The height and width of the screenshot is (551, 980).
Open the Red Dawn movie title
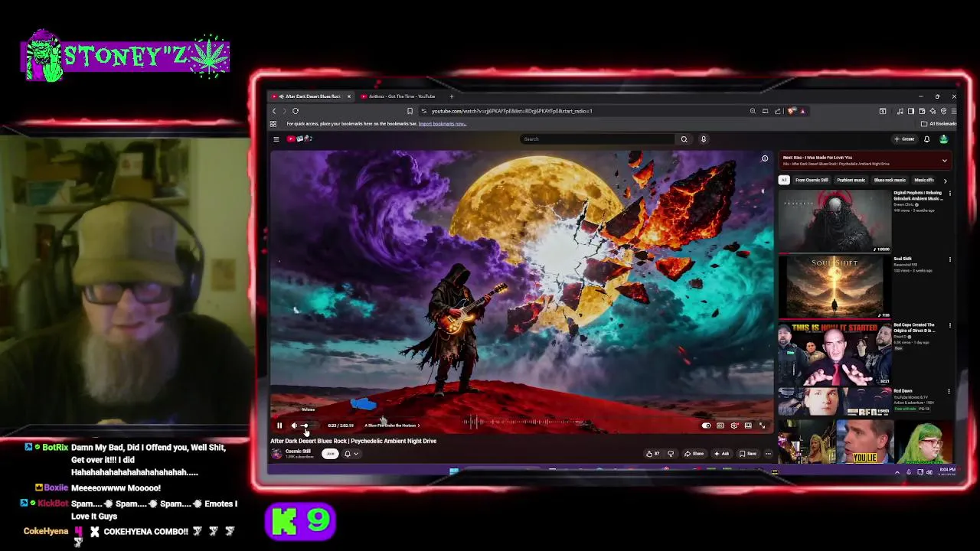pos(903,391)
